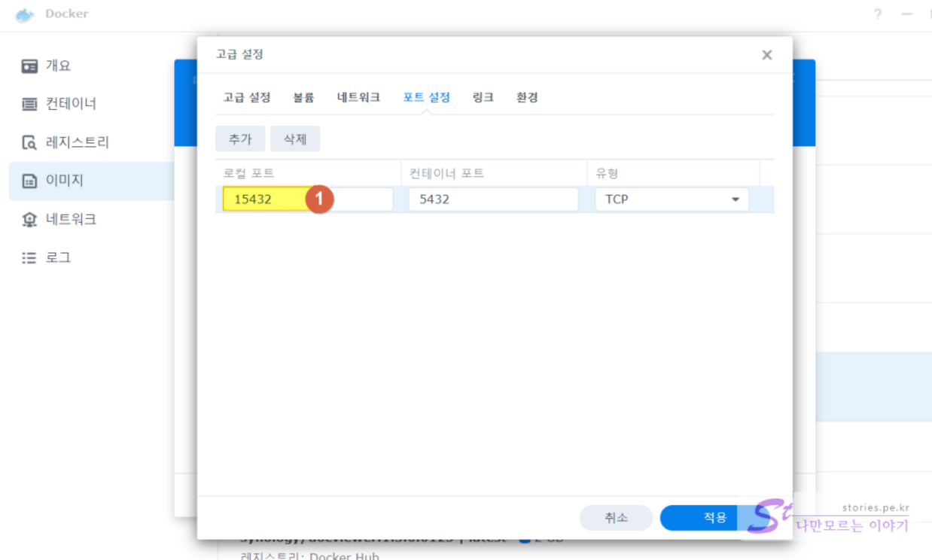The width and height of the screenshot is (932, 560).
Task: Expand the TCP type dropdown
Action: [x=734, y=200]
